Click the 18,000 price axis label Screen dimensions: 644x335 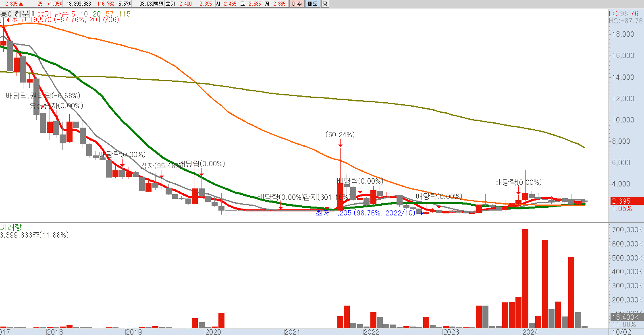point(623,34)
